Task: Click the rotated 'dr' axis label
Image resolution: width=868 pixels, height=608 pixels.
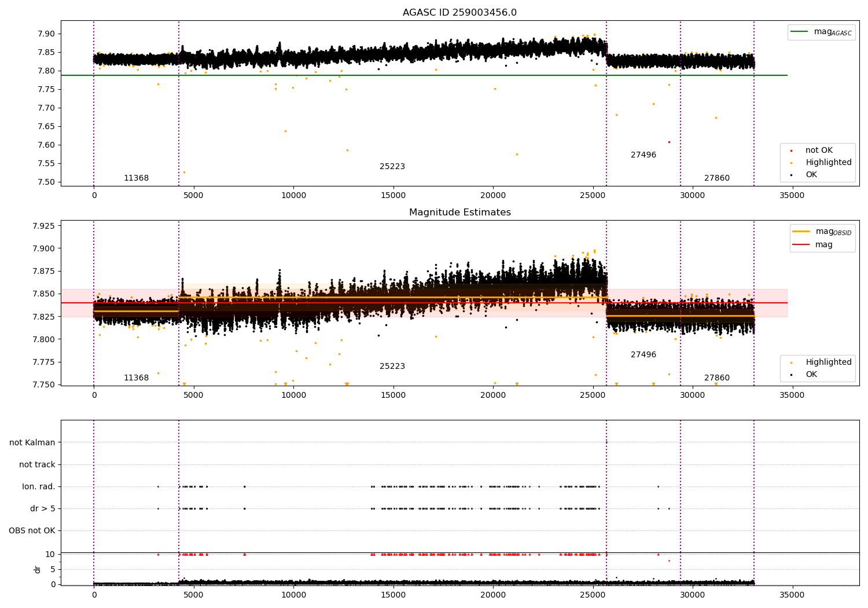Action: coord(38,569)
